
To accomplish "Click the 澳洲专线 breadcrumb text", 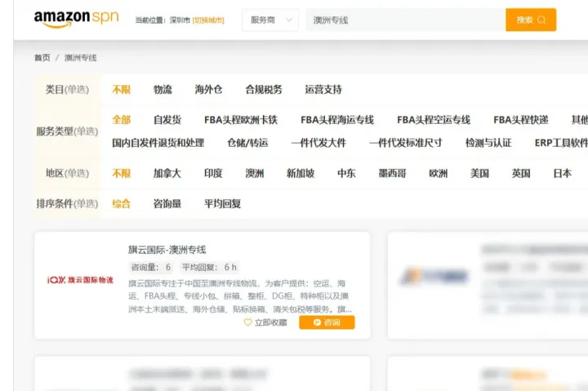I will 80,58.
